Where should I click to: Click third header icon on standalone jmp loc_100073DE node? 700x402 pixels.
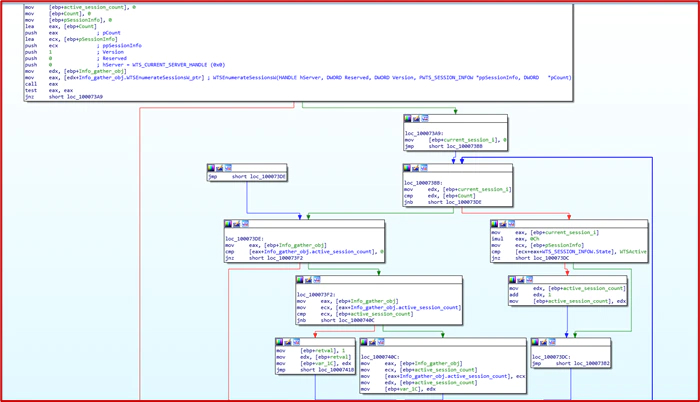[228, 168]
